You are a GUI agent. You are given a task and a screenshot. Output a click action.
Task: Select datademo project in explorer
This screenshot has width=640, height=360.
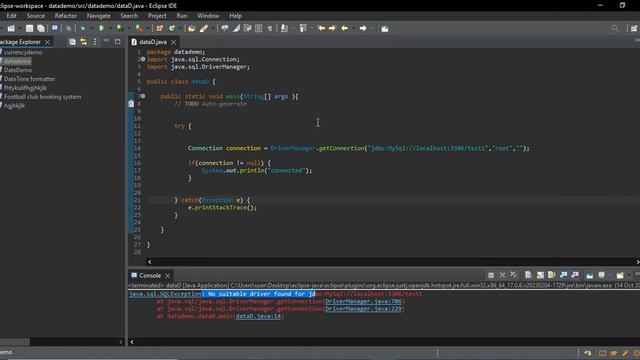[x=17, y=61]
